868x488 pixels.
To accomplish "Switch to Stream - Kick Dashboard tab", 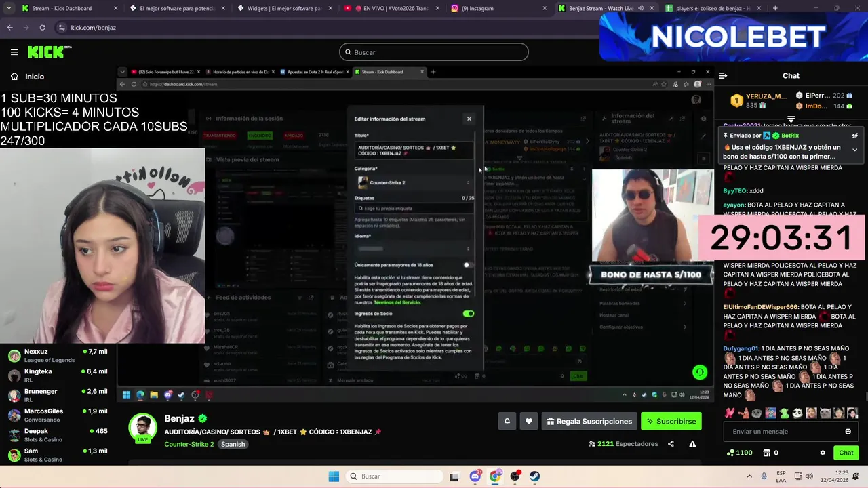I will (x=69, y=8).
